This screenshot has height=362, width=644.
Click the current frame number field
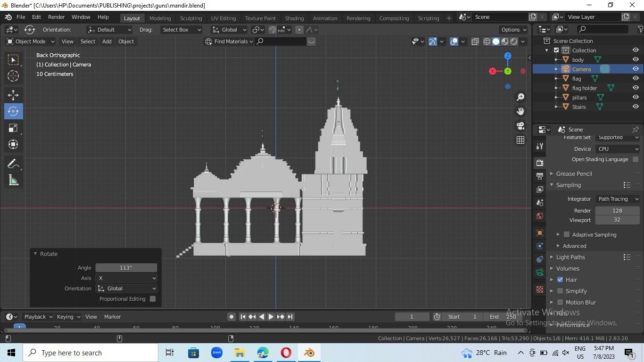tap(412, 317)
